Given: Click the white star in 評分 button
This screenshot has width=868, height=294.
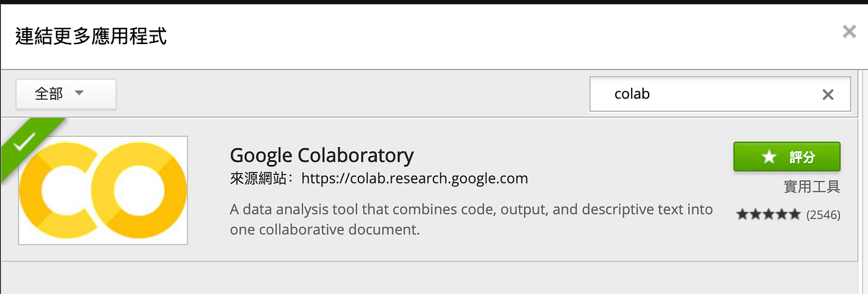Looking at the screenshot, I should 769,157.
